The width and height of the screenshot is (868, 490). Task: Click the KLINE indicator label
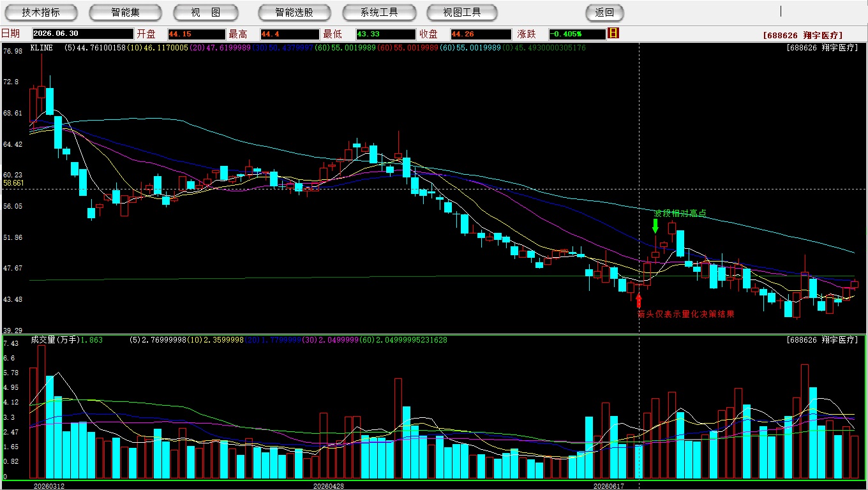click(41, 48)
